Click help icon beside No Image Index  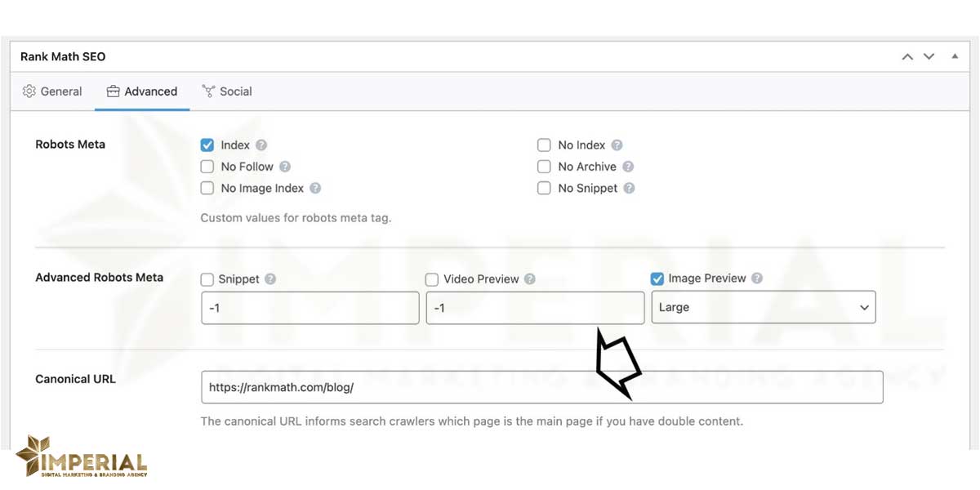pyautogui.click(x=315, y=188)
